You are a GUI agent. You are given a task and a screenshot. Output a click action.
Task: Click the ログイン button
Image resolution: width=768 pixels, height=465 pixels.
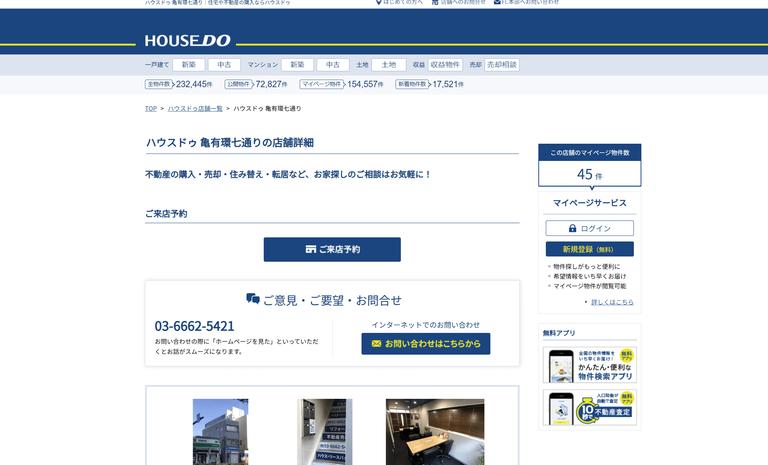pyautogui.click(x=590, y=228)
